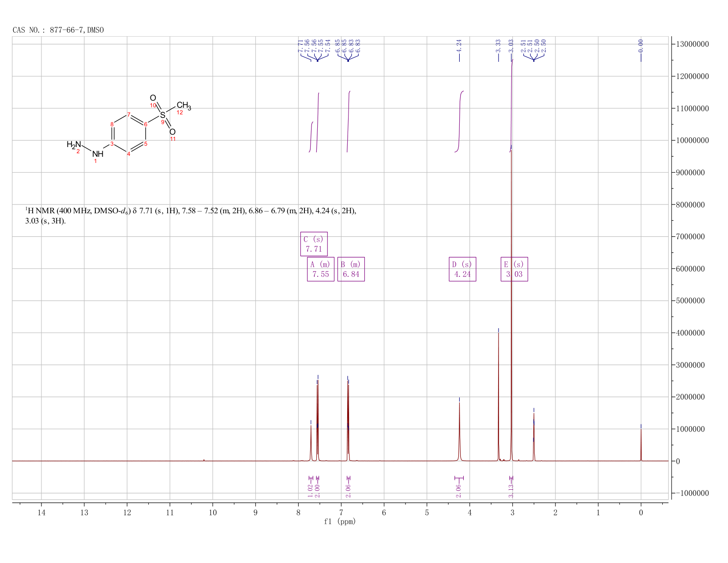Click the integral curve over the 4.24 peak
Screen dimensions: 728x563
point(459,121)
